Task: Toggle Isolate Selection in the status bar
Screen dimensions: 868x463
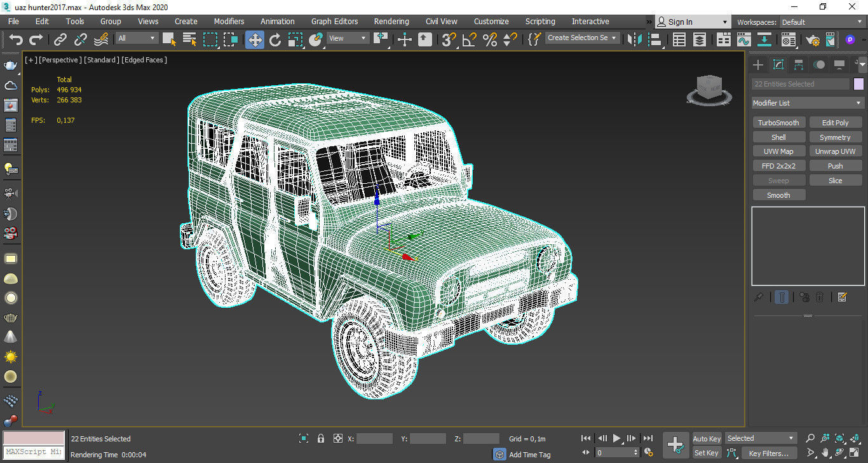Action: click(304, 438)
